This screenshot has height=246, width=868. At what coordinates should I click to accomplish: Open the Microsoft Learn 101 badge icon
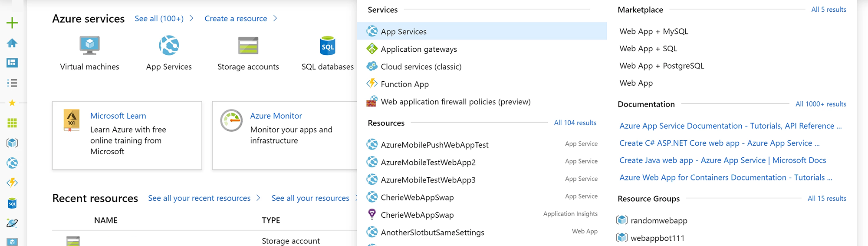tap(72, 120)
